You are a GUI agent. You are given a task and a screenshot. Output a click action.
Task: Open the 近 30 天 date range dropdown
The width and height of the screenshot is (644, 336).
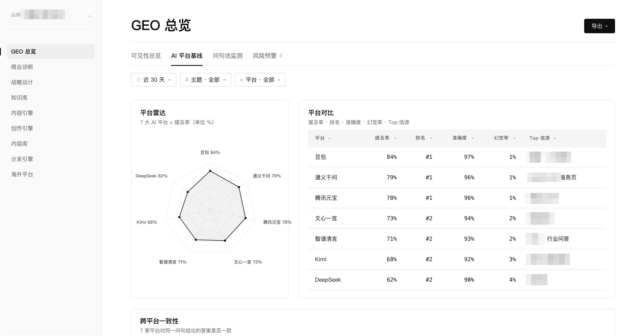(154, 80)
